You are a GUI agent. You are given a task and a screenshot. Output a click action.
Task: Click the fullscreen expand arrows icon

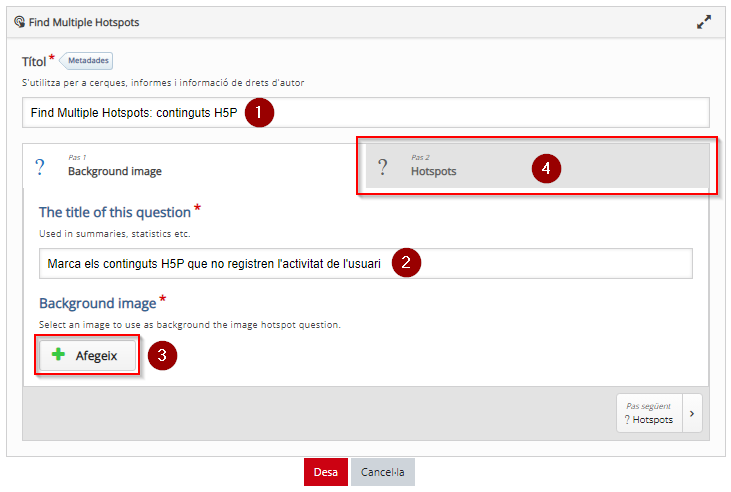point(703,22)
